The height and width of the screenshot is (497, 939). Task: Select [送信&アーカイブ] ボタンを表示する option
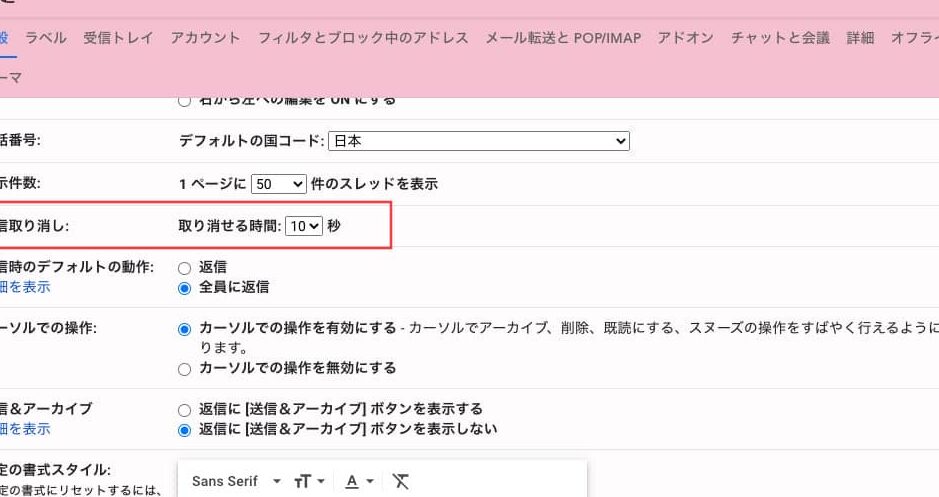184,410
